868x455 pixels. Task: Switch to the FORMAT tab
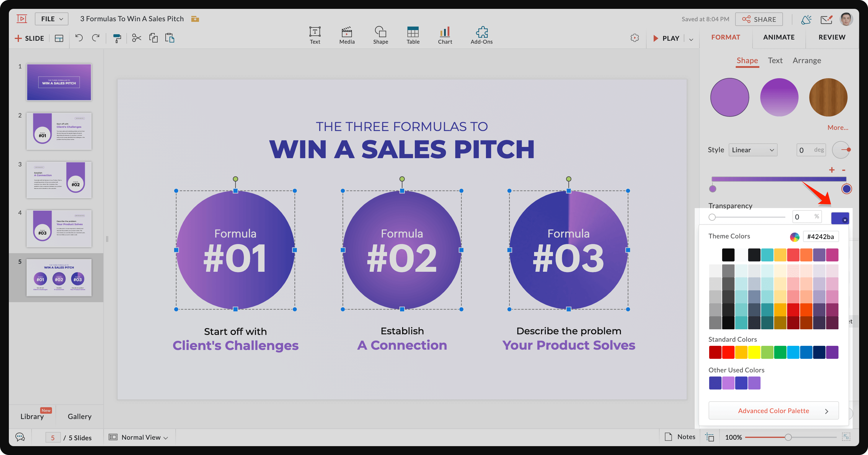(x=725, y=37)
